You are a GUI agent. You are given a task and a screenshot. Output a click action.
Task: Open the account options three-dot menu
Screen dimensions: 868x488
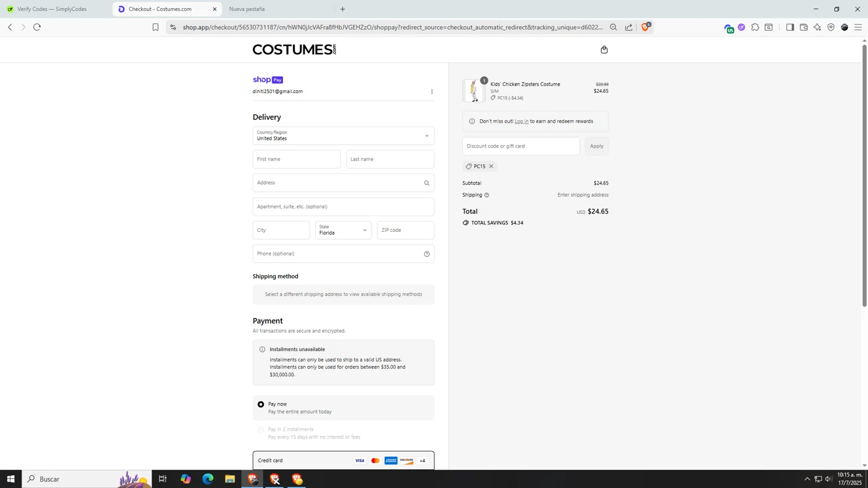pyautogui.click(x=432, y=92)
